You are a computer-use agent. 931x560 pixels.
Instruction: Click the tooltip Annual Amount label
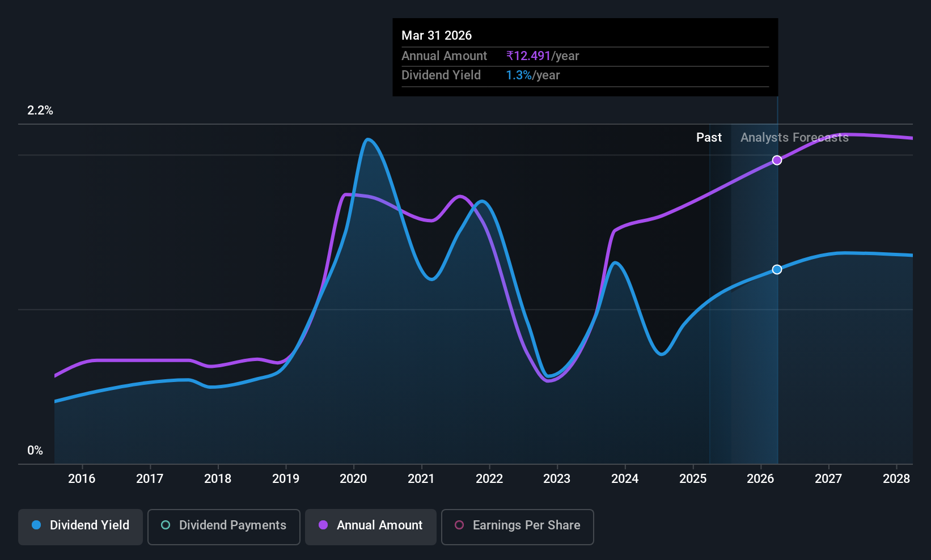point(445,56)
